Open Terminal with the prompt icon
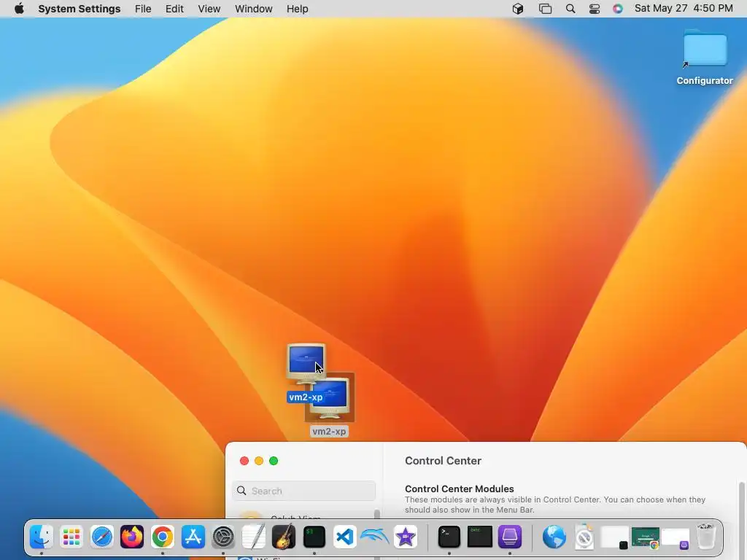This screenshot has width=747, height=560. click(x=449, y=537)
